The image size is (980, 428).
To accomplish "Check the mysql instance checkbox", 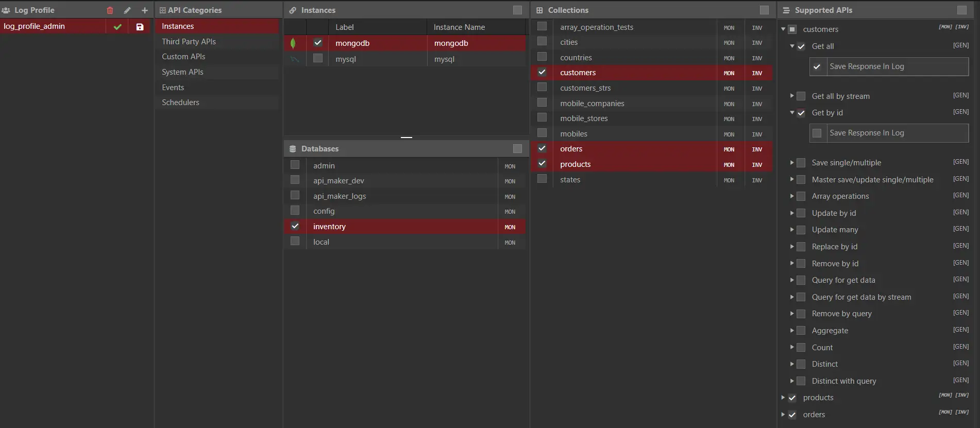I will 318,58.
